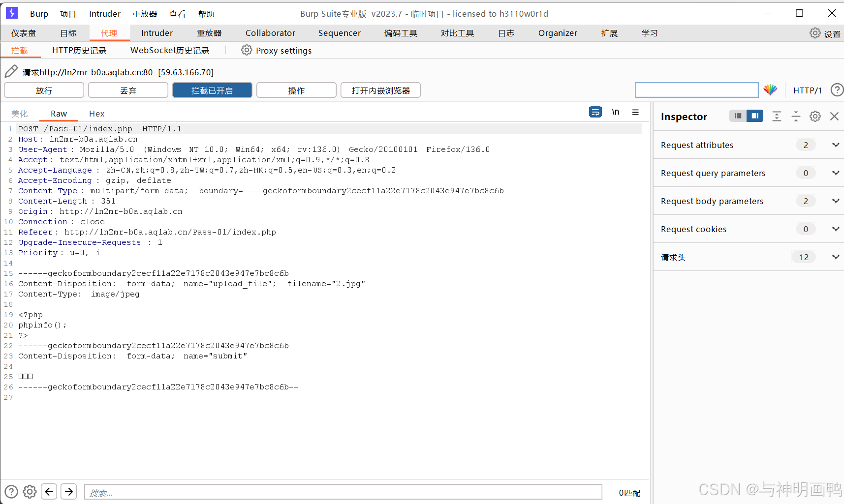The image size is (844, 504).
Task: Click the phpinfo(); line in body
Action: click(42, 325)
